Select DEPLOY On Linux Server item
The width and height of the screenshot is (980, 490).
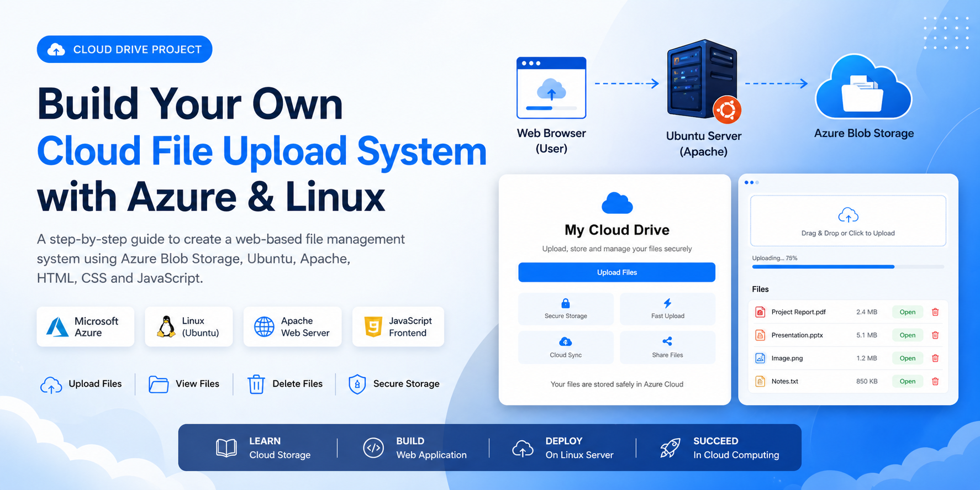coord(563,448)
